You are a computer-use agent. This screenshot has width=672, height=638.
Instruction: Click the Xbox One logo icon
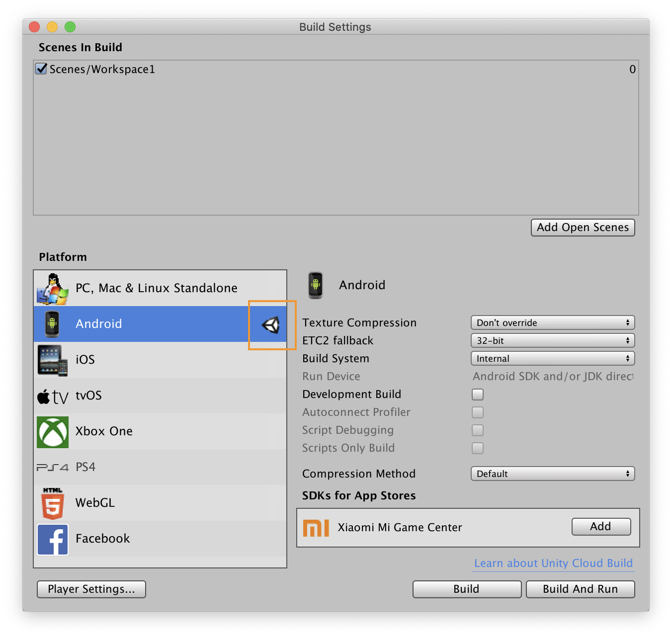point(53,432)
